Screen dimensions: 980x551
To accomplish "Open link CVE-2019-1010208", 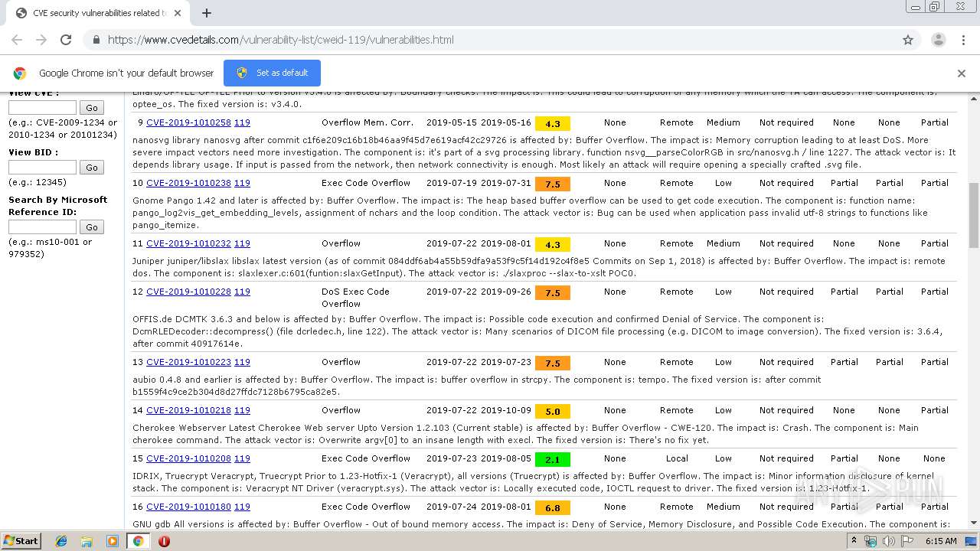I will (188, 458).
